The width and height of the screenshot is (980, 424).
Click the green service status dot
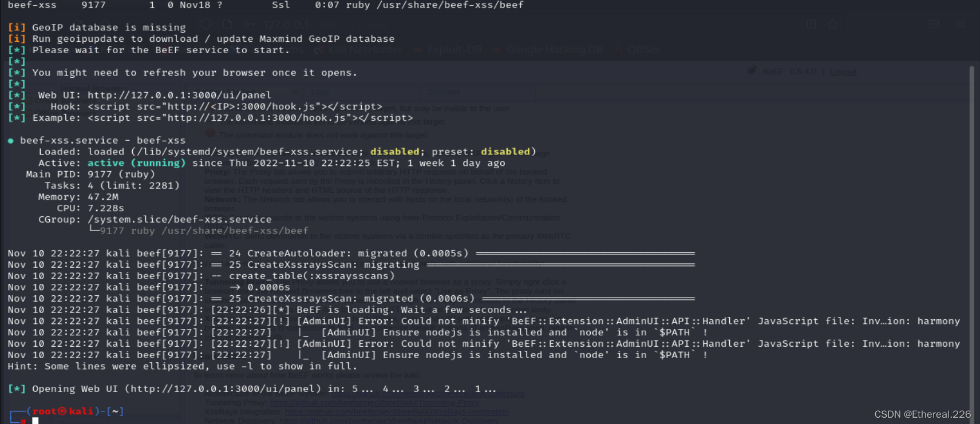(11, 141)
